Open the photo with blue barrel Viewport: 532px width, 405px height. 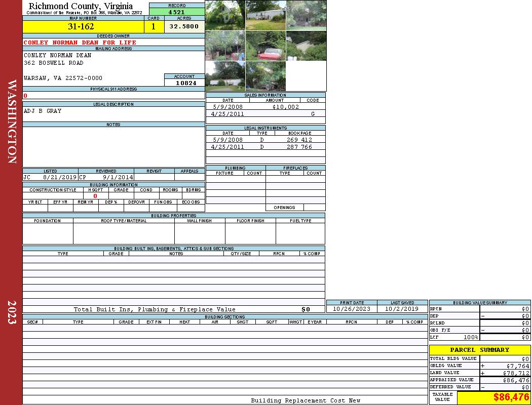(225, 46)
